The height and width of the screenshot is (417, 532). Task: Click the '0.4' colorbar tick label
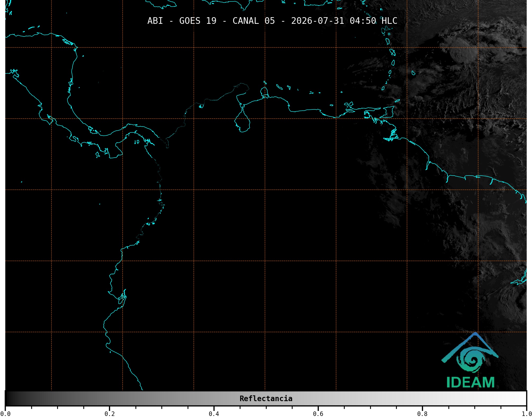[x=214, y=414]
